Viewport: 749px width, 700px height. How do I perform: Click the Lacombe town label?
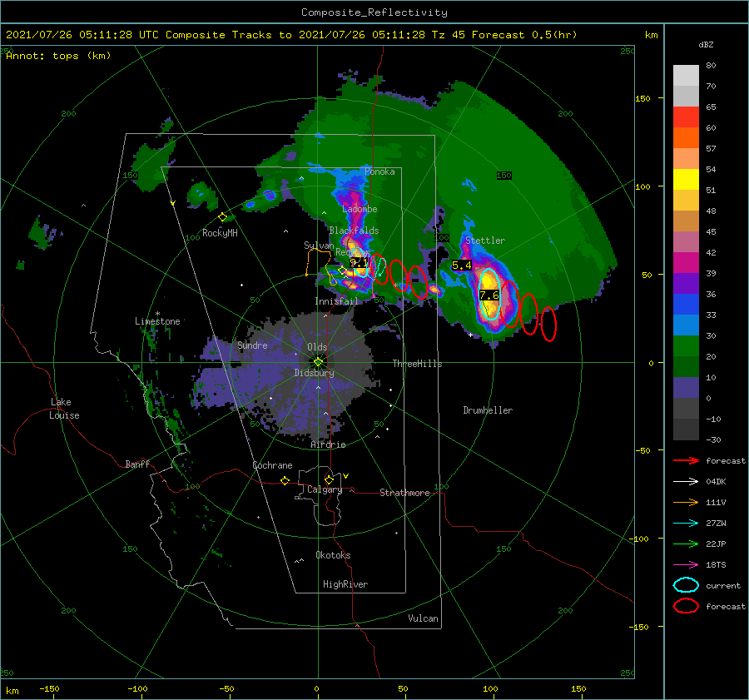[360, 209]
